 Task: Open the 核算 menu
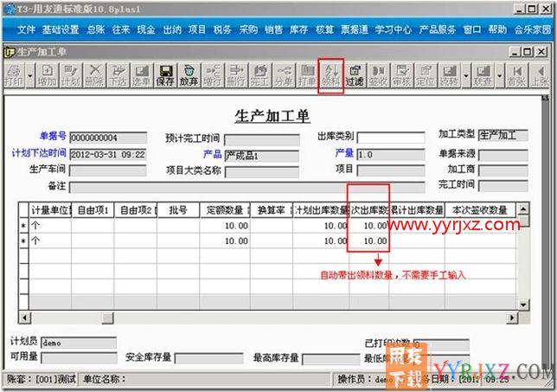[324, 29]
